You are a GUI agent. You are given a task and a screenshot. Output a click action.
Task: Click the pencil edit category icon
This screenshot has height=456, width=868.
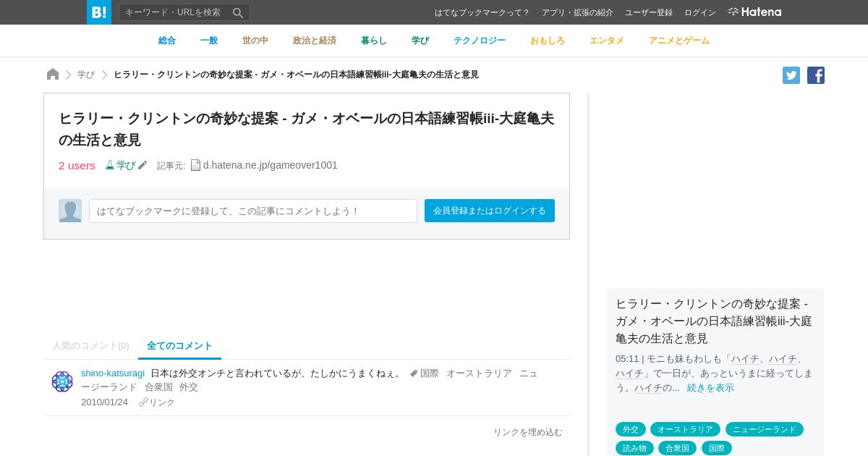(x=142, y=165)
